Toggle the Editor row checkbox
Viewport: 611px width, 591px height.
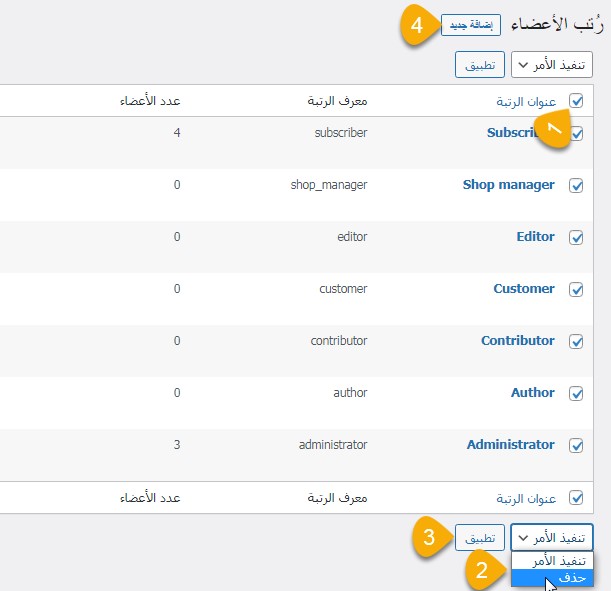[576, 237]
